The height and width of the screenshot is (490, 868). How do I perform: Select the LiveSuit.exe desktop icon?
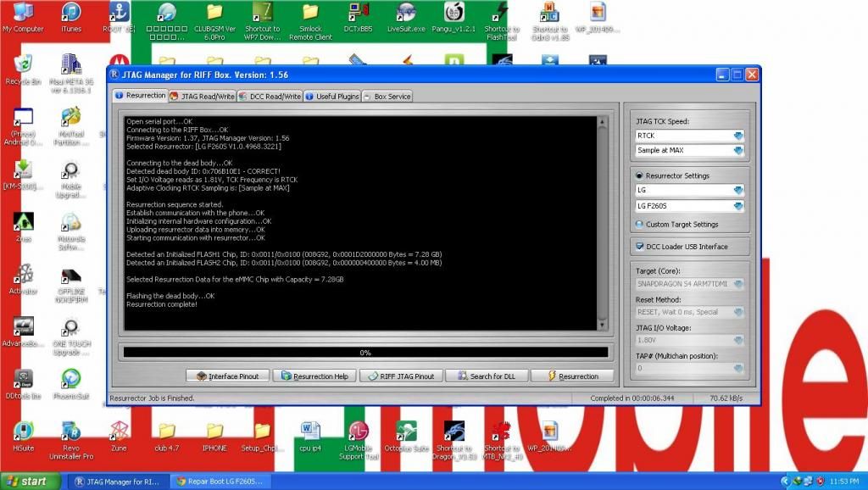[x=406, y=17]
